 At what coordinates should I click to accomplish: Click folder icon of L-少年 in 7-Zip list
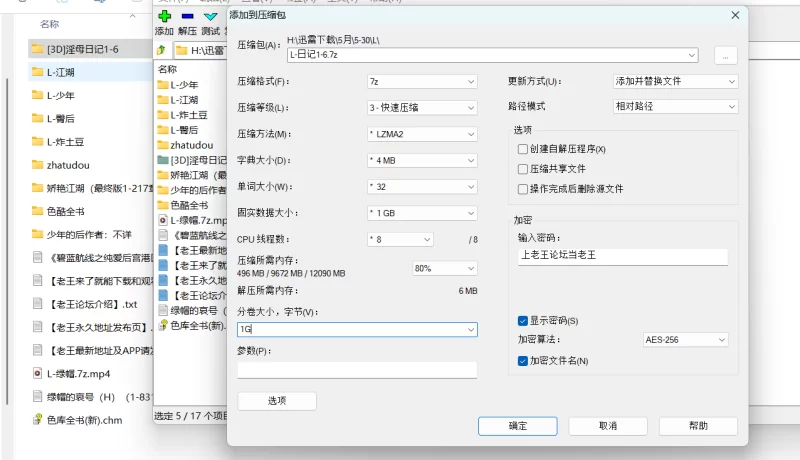pyautogui.click(x=163, y=85)
